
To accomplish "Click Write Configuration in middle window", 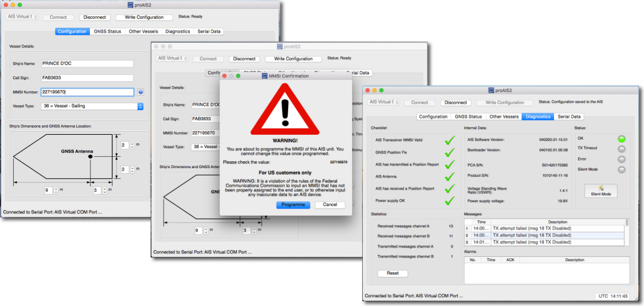I will click(294, 59).
